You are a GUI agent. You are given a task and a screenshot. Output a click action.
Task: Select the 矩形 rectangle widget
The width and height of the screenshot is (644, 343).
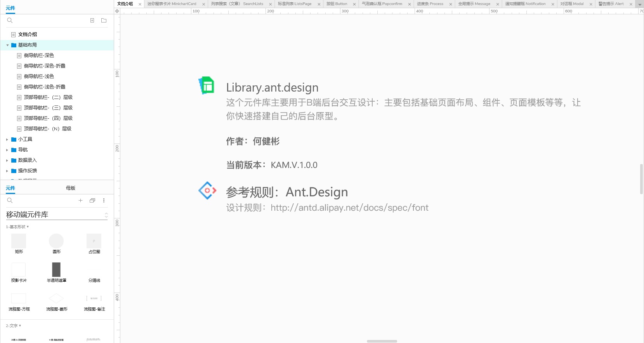19,244
